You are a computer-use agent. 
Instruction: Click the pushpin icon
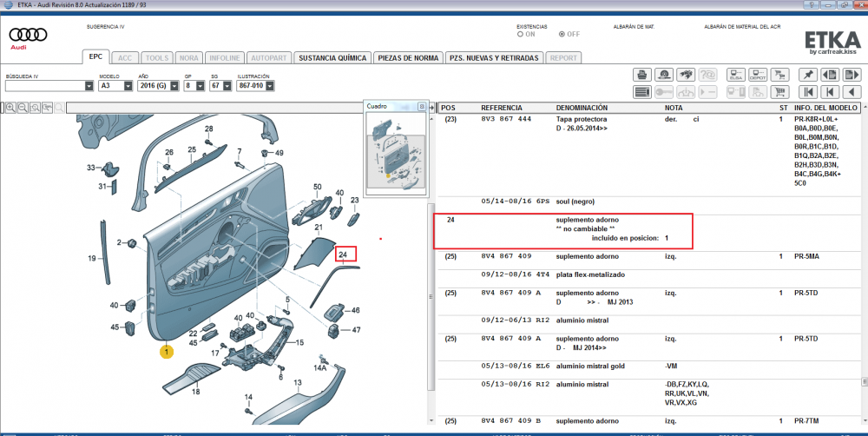pyautogui.click(x=808, y=75)
